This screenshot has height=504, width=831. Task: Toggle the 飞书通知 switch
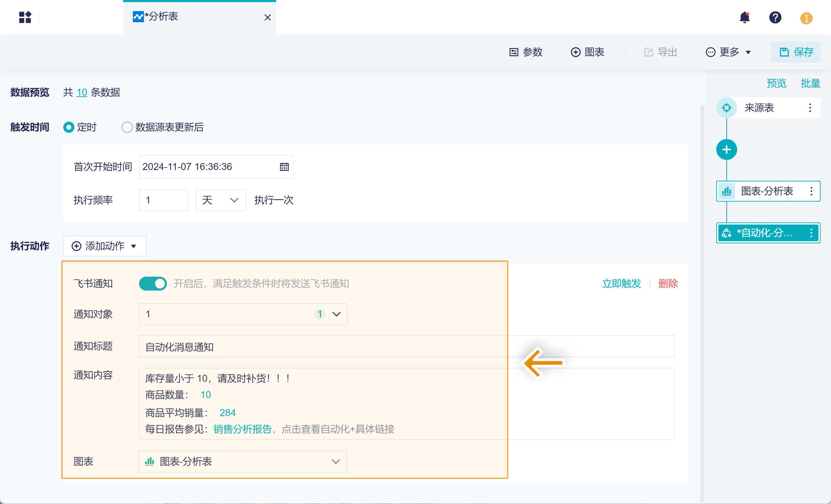pyautogui.click(x=153, y=284)
